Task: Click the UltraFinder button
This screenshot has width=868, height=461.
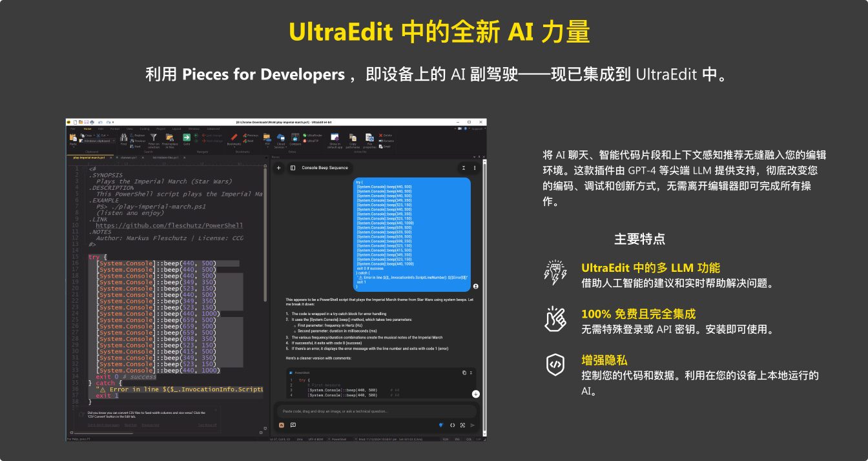Action: pos(313,135)
